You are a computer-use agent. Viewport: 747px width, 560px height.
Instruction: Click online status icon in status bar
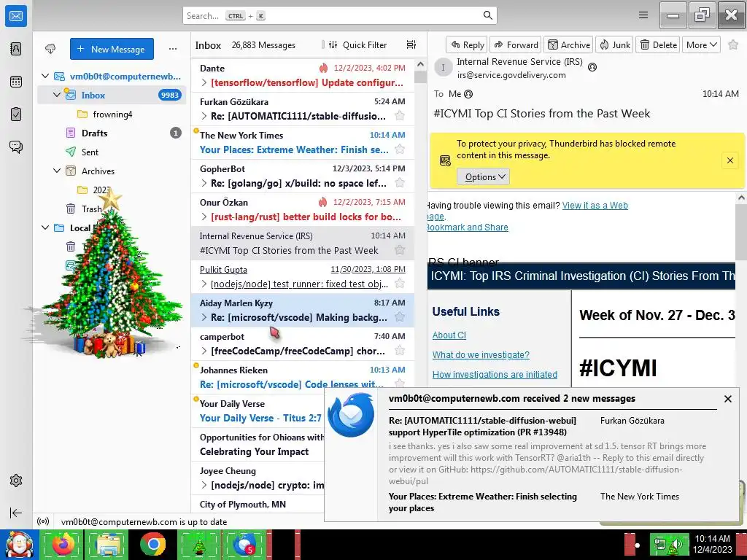(x=43, y=521)
